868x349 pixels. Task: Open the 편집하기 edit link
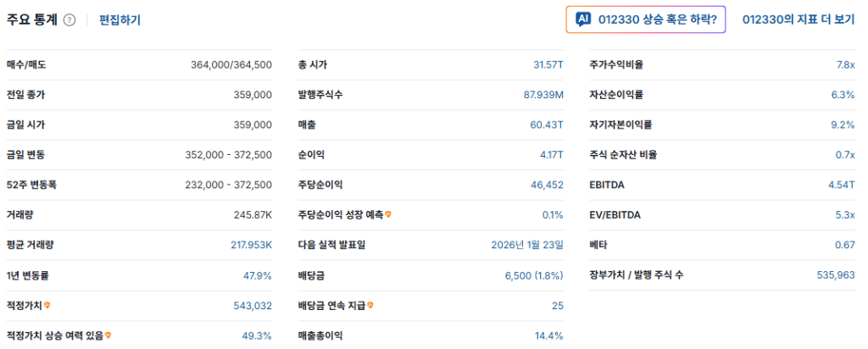tap(120, 19)
